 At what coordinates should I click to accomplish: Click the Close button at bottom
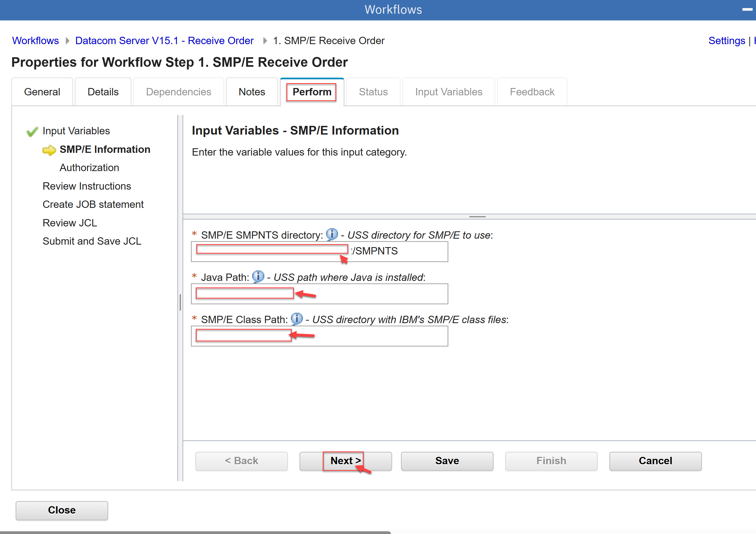pyautogui.click(x=62, y=510)
